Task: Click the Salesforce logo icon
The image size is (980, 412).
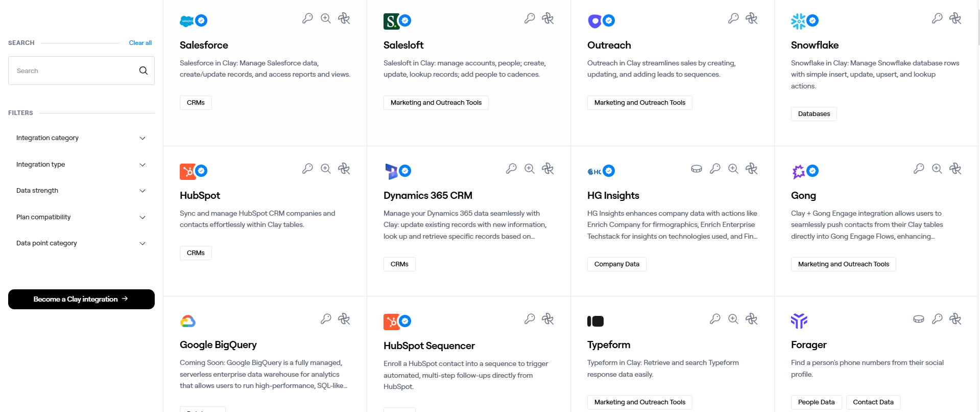Action: 187,21
